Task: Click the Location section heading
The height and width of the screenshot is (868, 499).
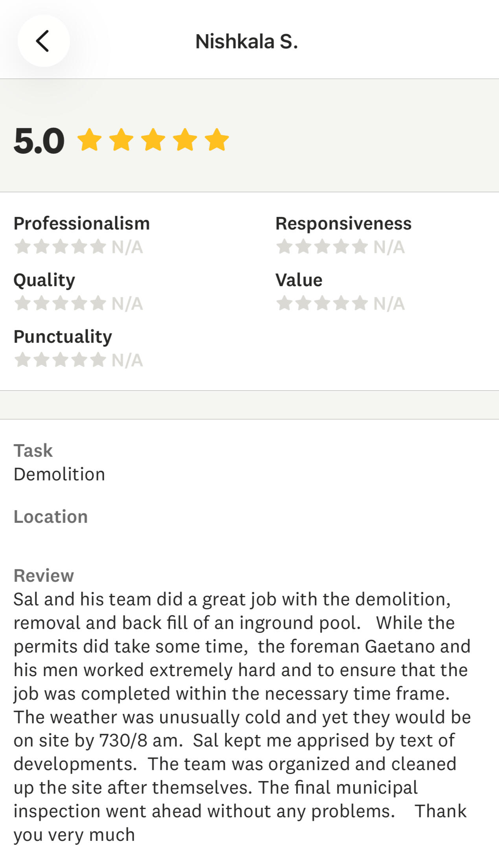Action: (x=51, y=517)
